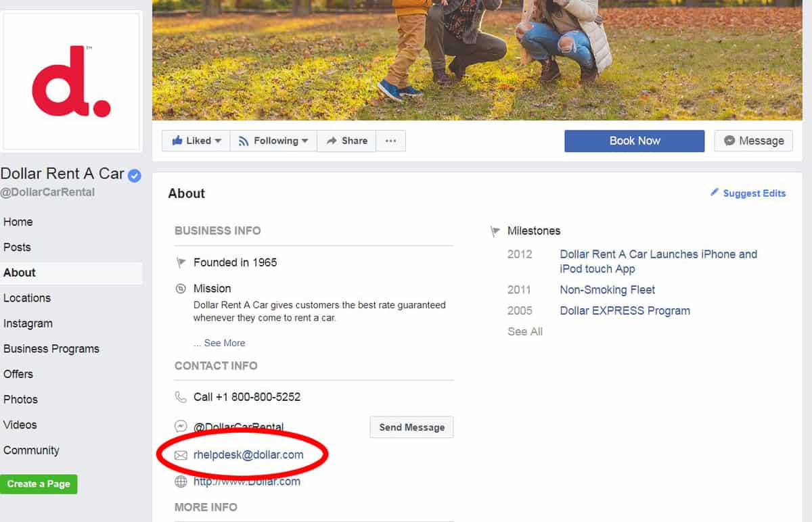The height and width of the screenshot is (522, 812).
Task: Click the Send Message button
Action: tap(411, 427)
